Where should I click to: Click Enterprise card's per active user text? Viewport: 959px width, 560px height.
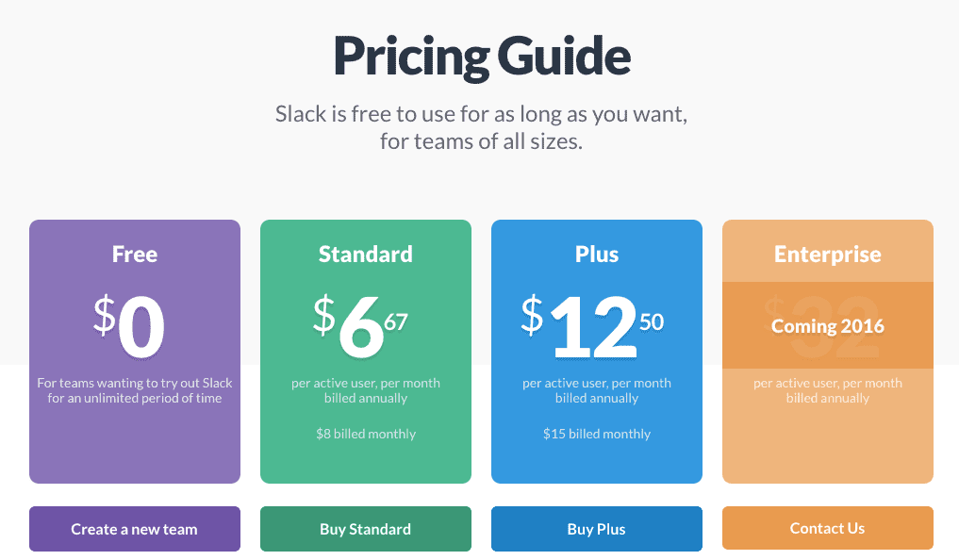click(827, 383)
